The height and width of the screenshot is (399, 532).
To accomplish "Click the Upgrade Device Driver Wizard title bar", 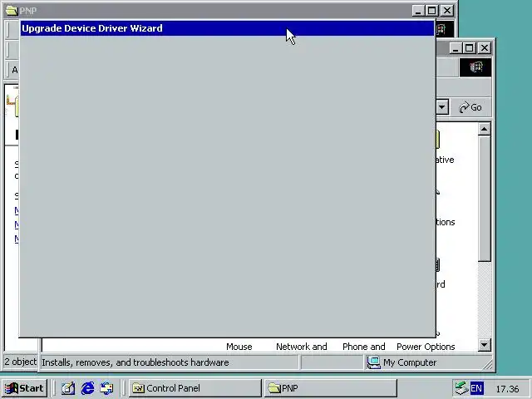I will [227, 28].
